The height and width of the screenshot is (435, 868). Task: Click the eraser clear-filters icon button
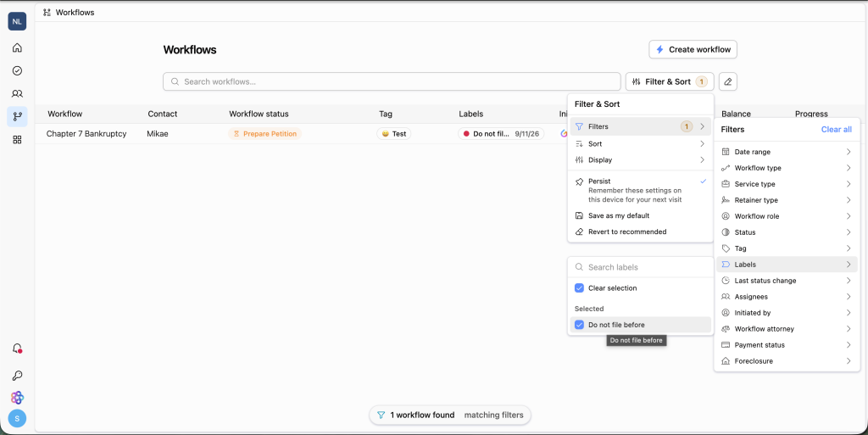[728, 82]
